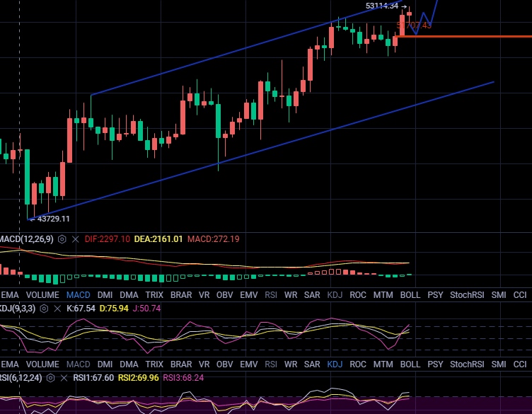Image resolution: width=532 pixels, height=414 pixels.
Task: Click the red MACD:272.19 value label
Action: coord(214,239)
